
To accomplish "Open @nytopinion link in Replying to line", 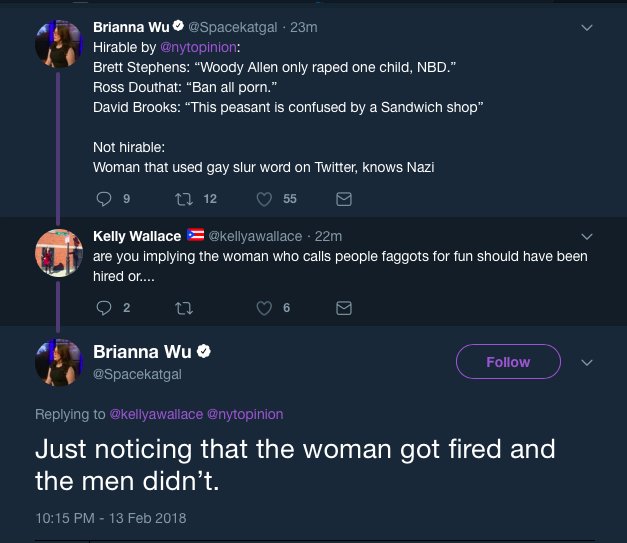I will click(x=245, y=414).
